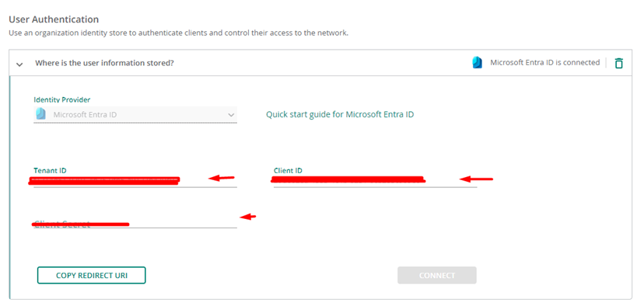The height and width of the screenshot is (306, 644).
Task: Select the Microsoft Entra ID combo box
Action: tap(135, 114)
